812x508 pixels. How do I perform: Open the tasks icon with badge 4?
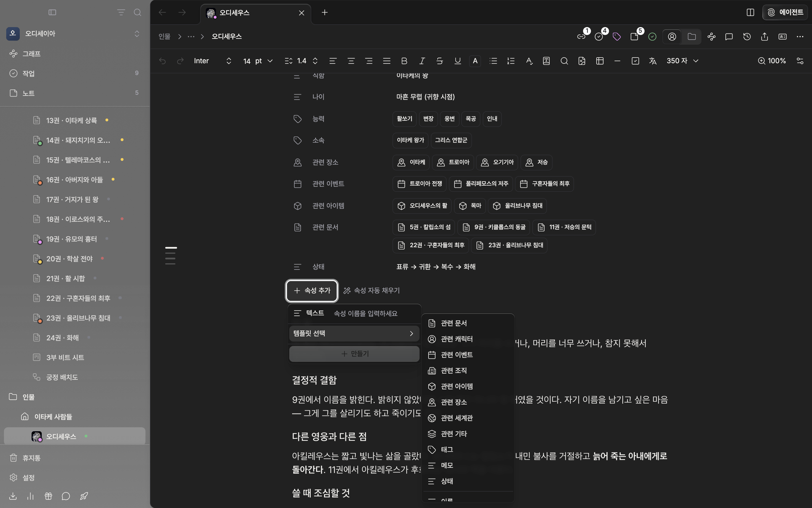[x=599, y=37]
